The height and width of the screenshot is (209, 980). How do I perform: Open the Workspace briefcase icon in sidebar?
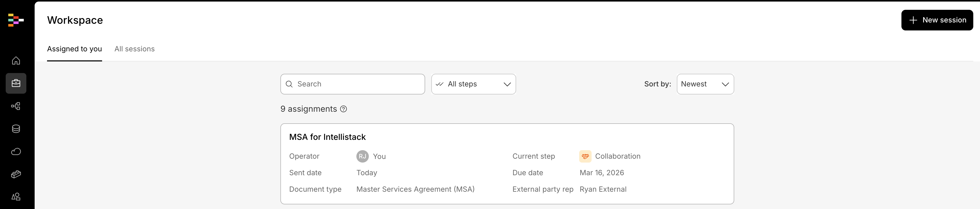click(16, 83)
